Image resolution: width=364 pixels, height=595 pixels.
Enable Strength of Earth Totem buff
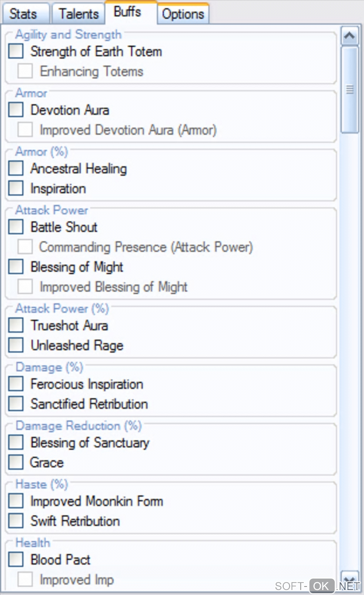pyautogui.click(x=16, y=51)
